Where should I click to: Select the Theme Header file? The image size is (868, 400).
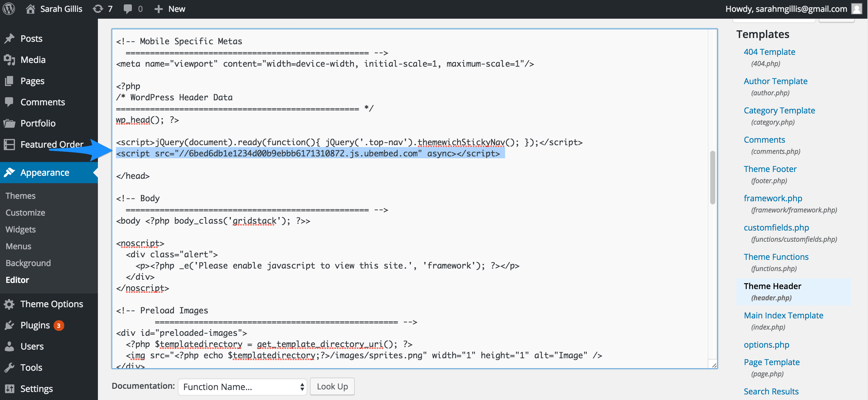pos(772,286)
